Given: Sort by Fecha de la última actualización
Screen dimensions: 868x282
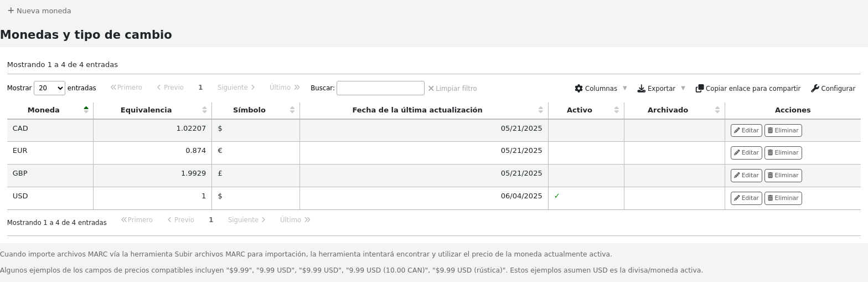Looking at the screenshot, I should (417, 110).
